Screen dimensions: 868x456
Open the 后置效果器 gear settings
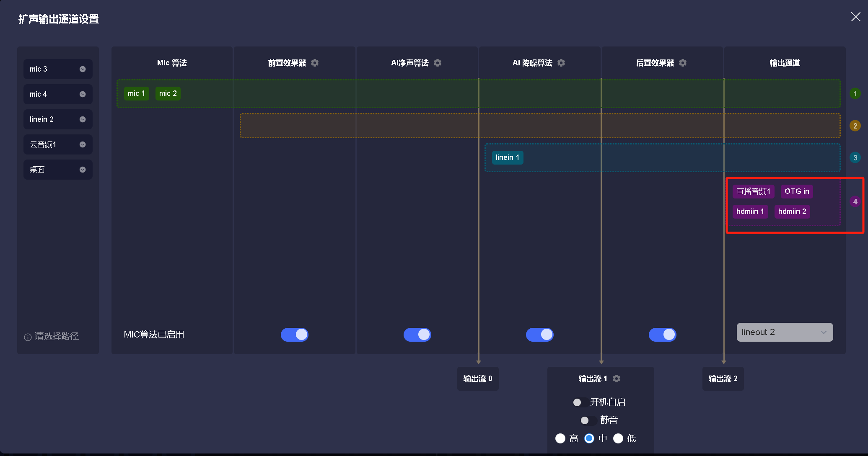coord(683,63)
